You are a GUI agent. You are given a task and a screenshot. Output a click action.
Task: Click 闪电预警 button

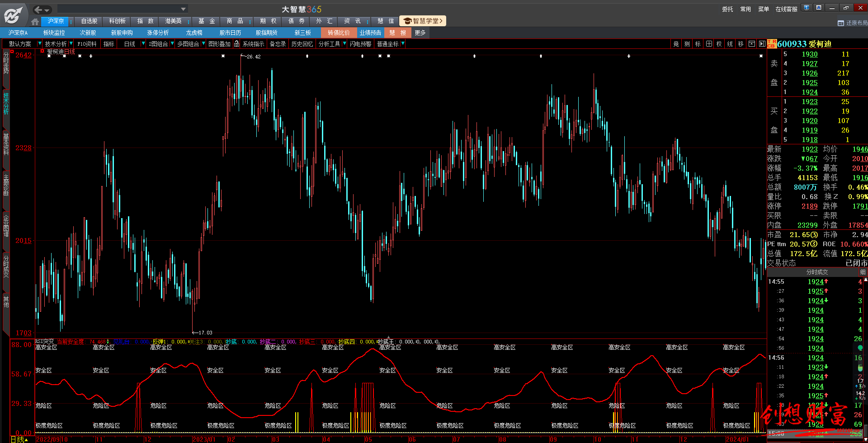coord(360,44)
